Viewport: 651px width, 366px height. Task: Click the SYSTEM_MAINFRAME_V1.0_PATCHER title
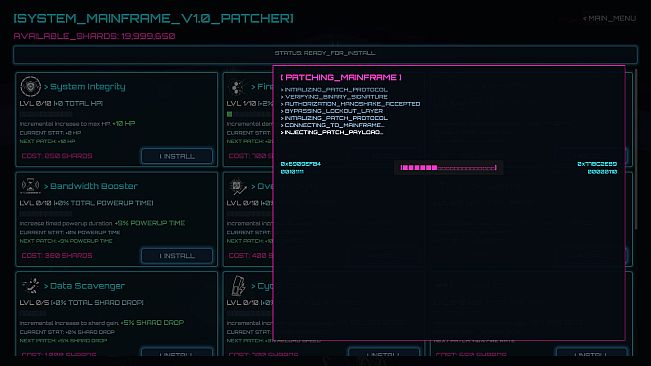[153, 19]
